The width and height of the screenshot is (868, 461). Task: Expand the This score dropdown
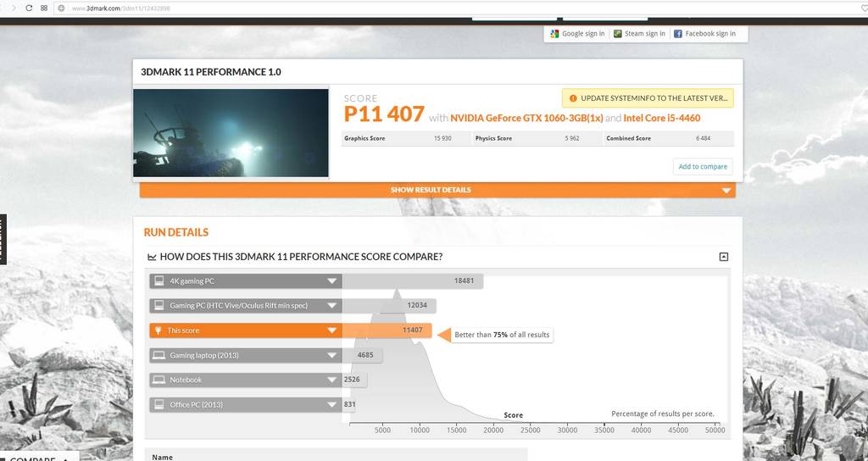pyautogui.click(x=331, y=330)
